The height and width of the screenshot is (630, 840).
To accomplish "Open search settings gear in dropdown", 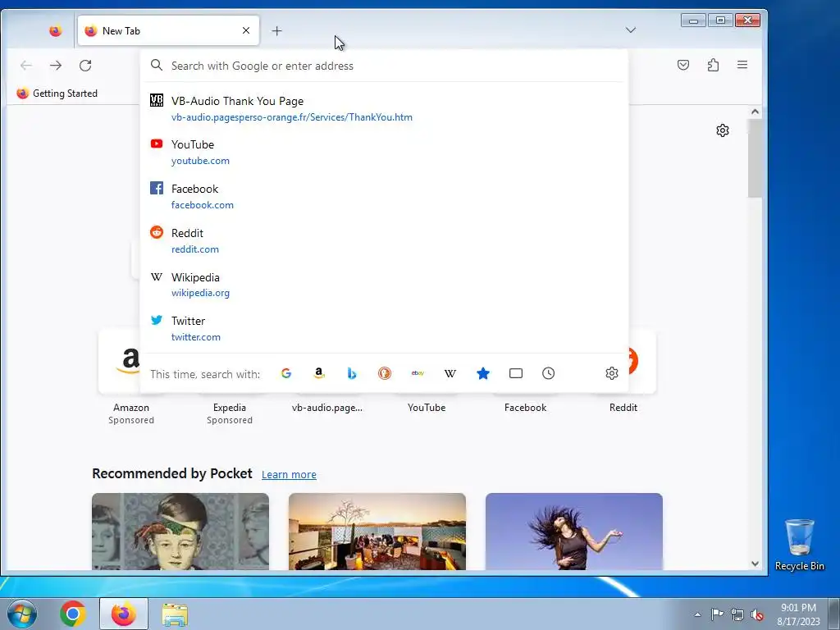I will (612, 373).
